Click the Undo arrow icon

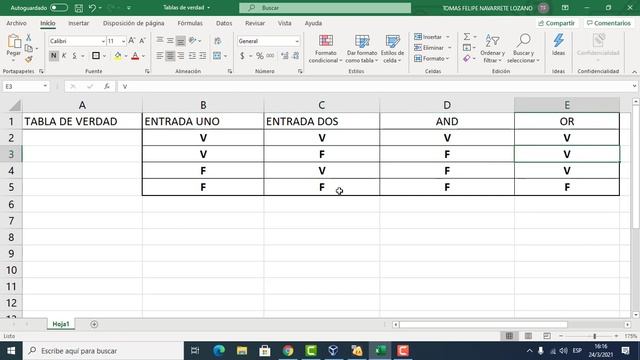pos(92,8)
